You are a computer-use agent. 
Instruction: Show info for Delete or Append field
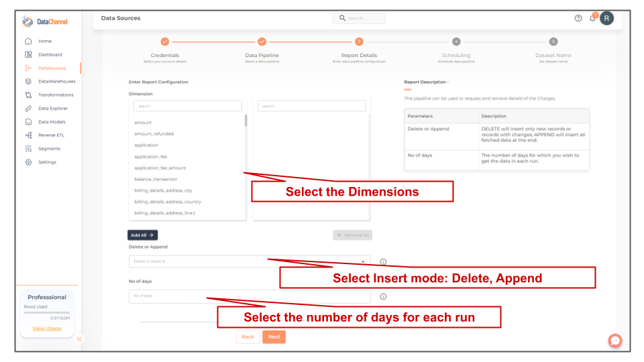(383, 262)
